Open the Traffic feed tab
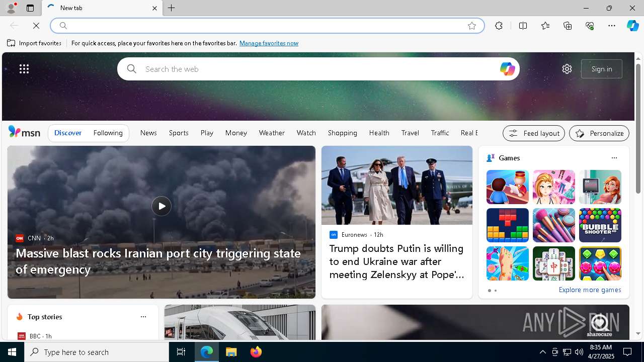 pos(440,133)
